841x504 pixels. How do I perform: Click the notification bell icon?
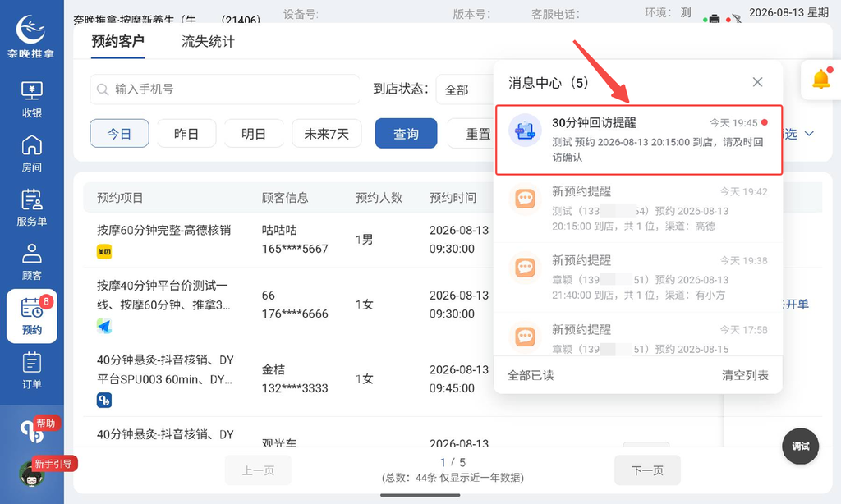click(x=821, y=80)
